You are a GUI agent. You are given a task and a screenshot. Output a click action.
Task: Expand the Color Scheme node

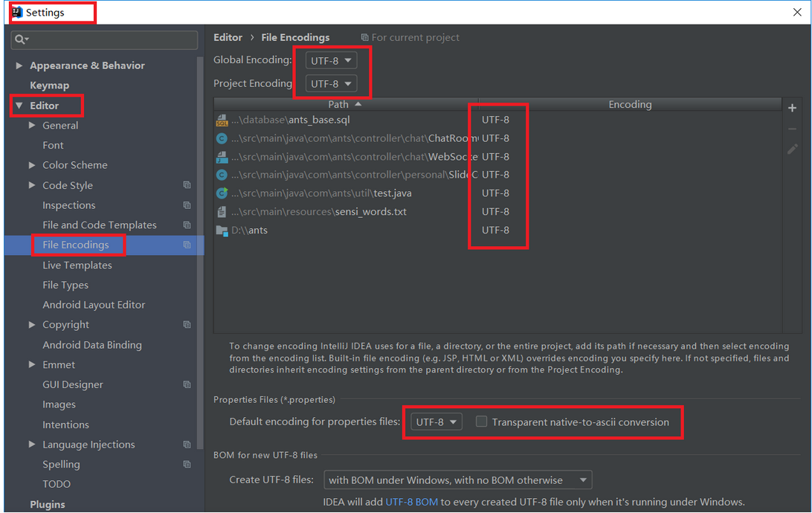(x=31, y=165)
